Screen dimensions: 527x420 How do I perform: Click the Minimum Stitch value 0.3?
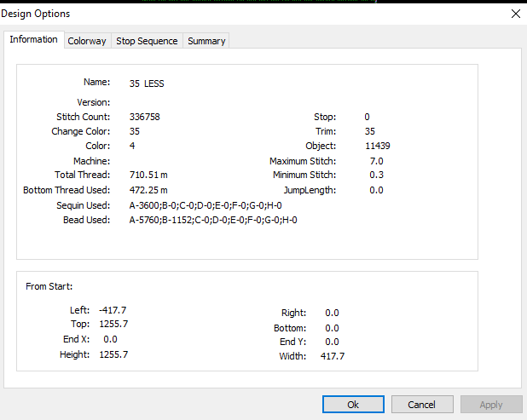click(376, 175)
